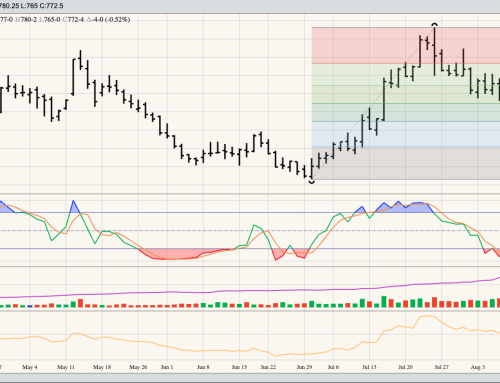
Task: Click the orange line peak in the bottom pane
Action: click(427, 316)
